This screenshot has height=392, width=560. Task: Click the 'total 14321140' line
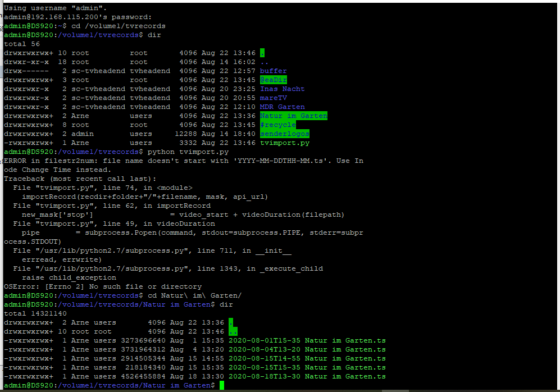[x=35, y=313]
